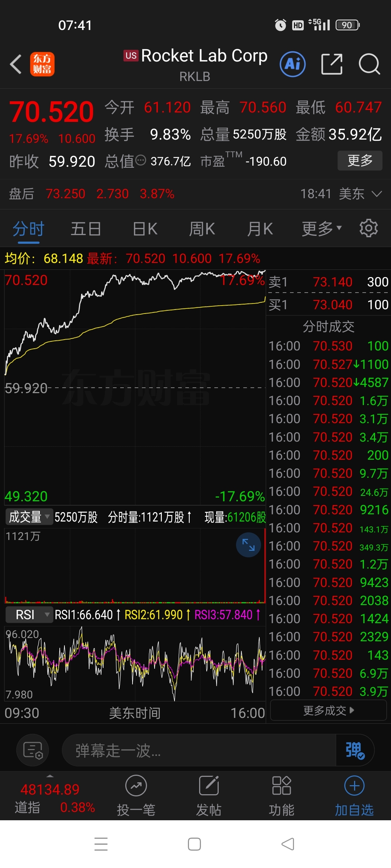Image resolution: width=391 pixels, height=868 pixels.
Task: Expand the 道指 index bar arrow
Action: (50, 776)
